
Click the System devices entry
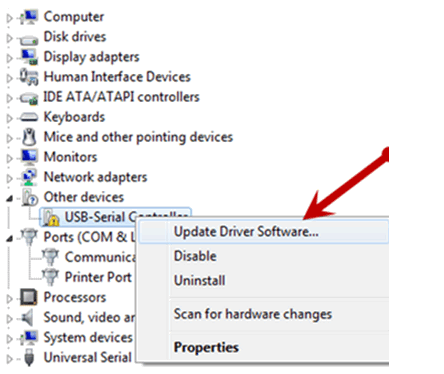pyautogui.click(x=88, y=337)
